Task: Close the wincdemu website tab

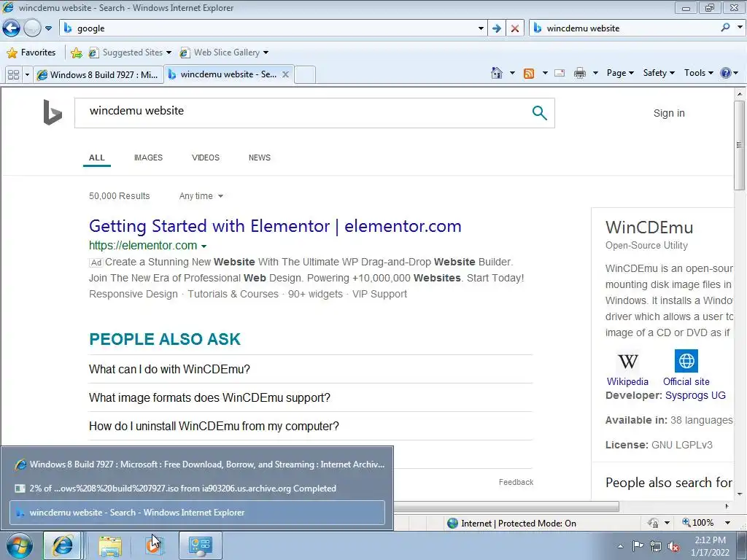Action: (x=285, y=74)
